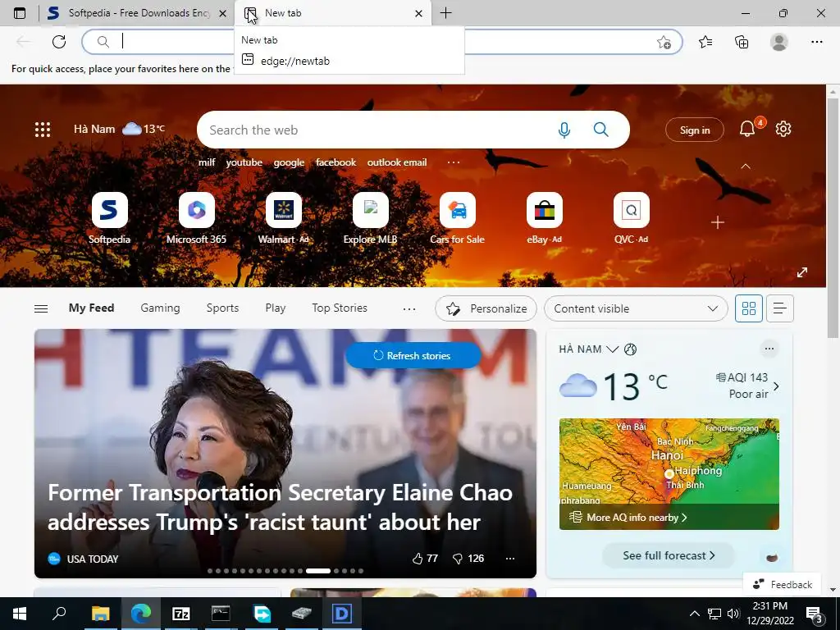Open the Collections icon
The image size is (840, 630).
point(742,42)
